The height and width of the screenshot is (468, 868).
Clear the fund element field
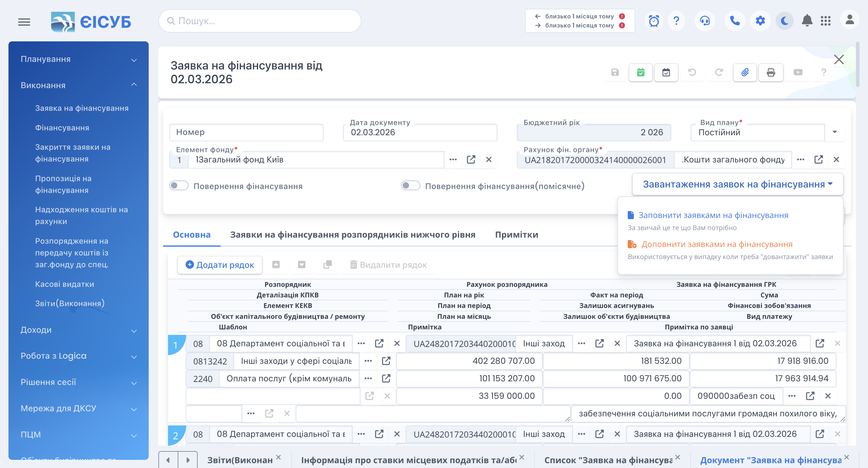point(489,160)
